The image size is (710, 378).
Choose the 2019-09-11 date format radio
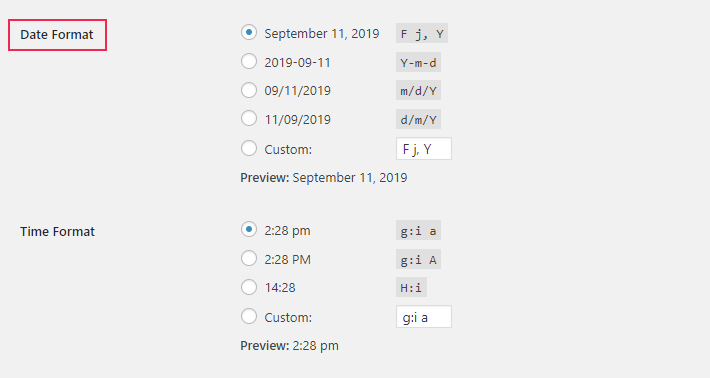tap(249, 61)
